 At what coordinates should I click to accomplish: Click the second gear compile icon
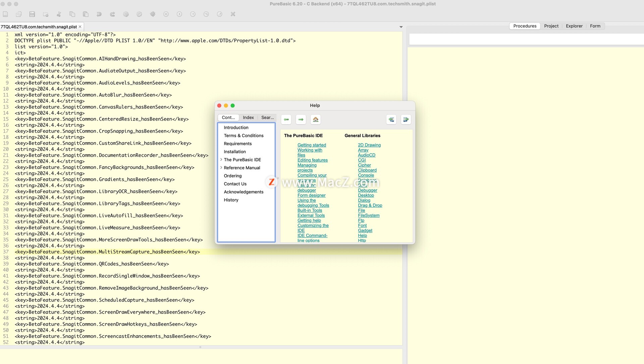pos(140,14)
